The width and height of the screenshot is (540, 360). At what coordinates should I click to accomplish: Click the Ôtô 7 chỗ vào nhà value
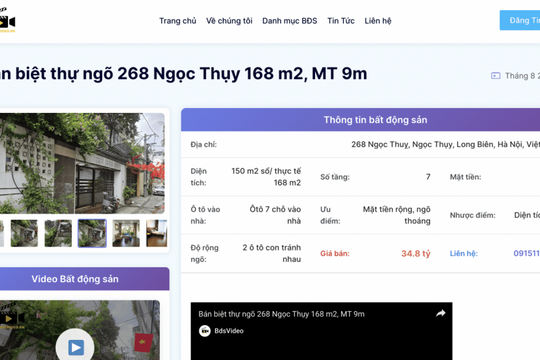click(275, 215)
